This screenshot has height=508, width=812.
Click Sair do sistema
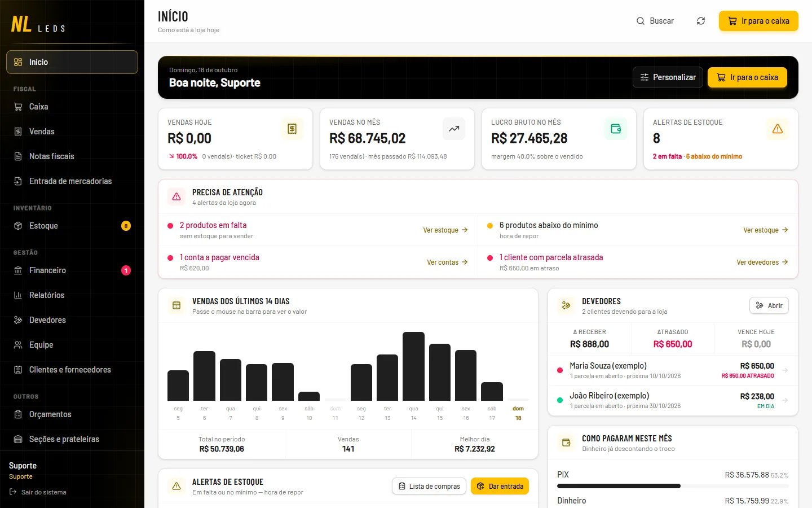click(38, 492)
